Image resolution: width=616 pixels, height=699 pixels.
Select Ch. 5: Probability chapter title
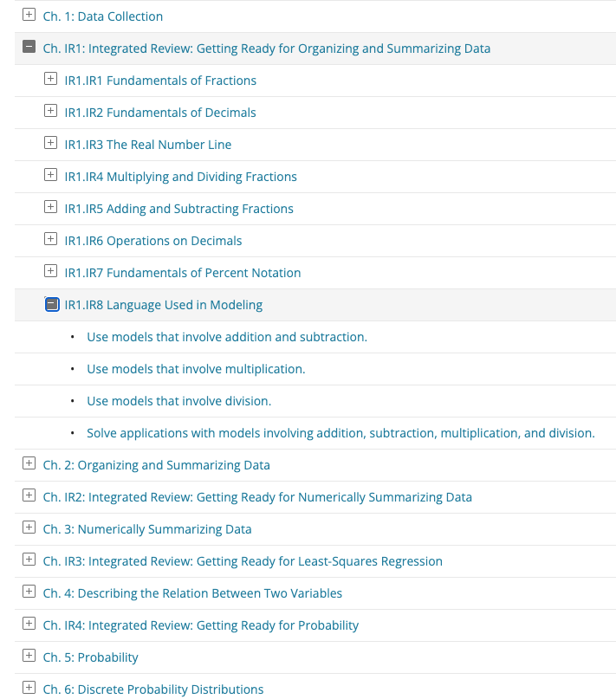tap(91, 657)
